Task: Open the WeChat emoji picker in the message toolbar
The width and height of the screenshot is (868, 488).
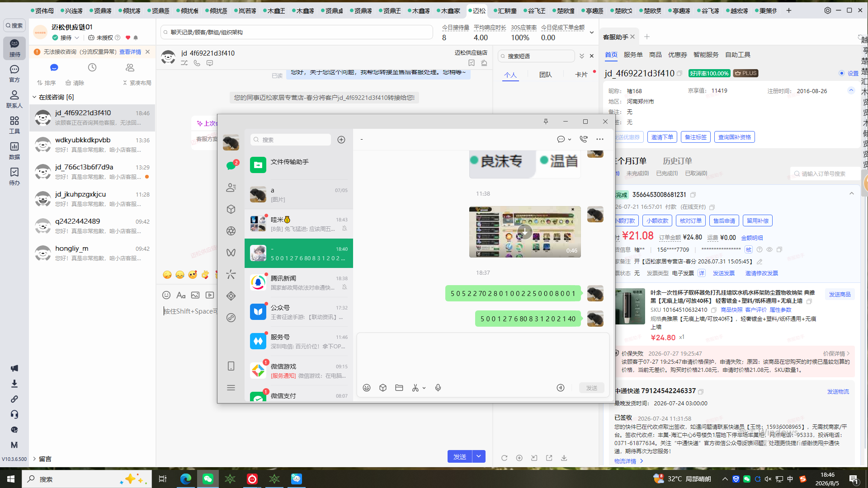Action: (367, 388)
